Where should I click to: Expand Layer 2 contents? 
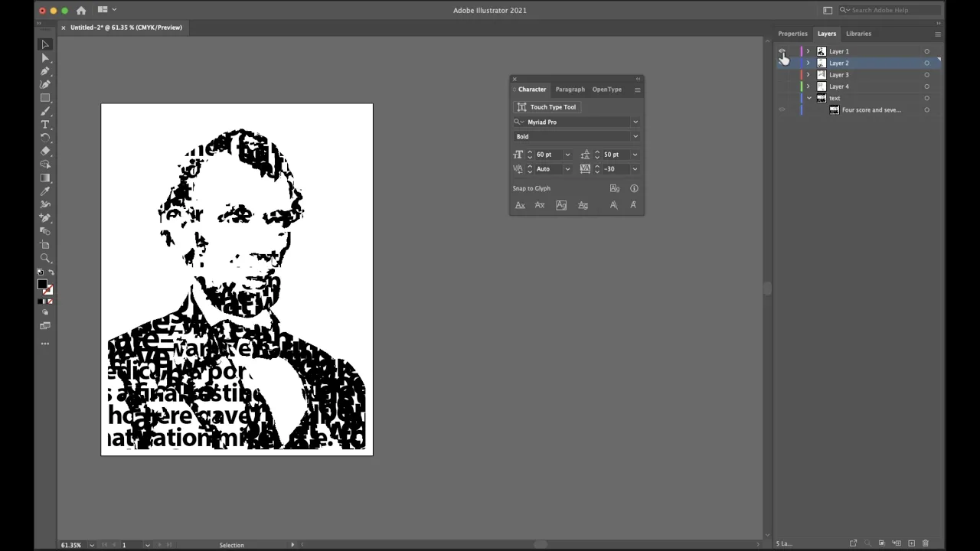[808, 63]
